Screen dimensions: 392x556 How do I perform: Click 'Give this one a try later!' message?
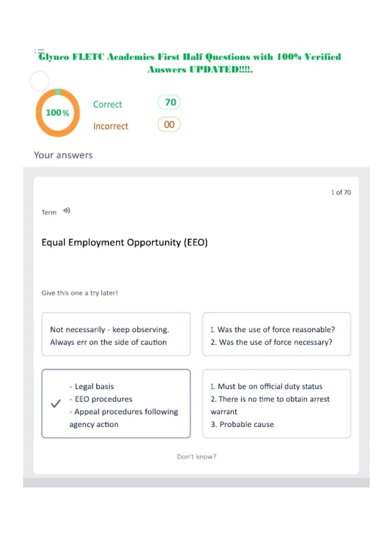point(79,293)
